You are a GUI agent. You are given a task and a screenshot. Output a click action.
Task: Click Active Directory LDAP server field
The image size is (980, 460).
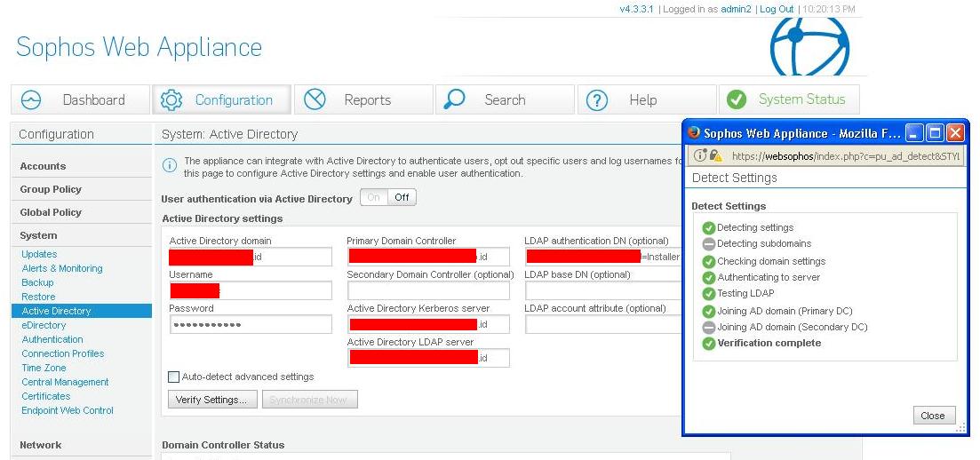coord(429,358)
